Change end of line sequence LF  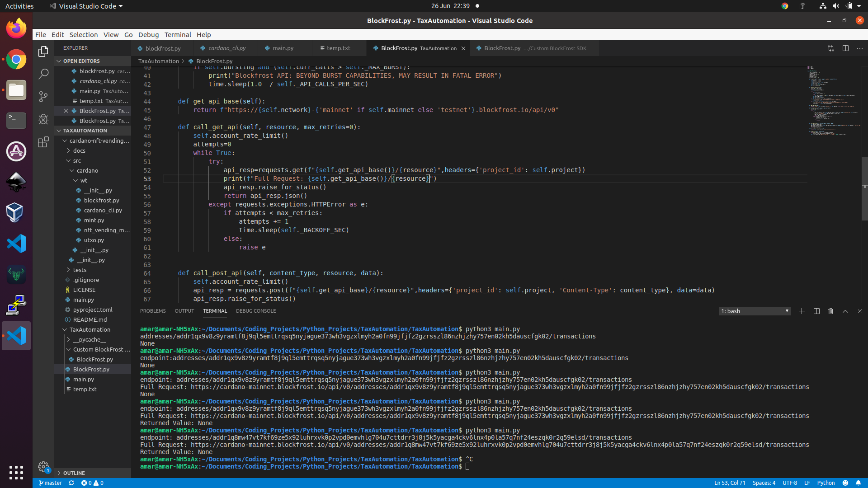[x=807, y=483]
